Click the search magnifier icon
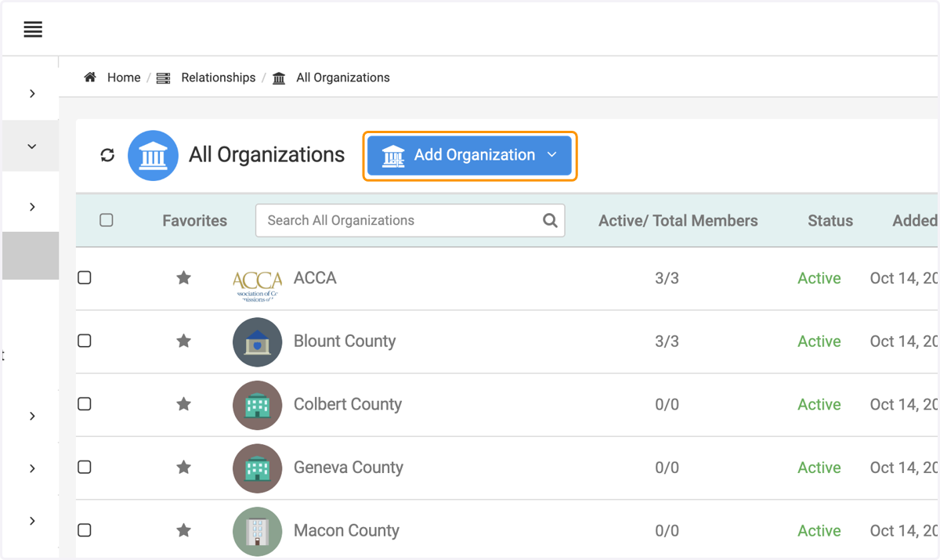 pos(550,221)
